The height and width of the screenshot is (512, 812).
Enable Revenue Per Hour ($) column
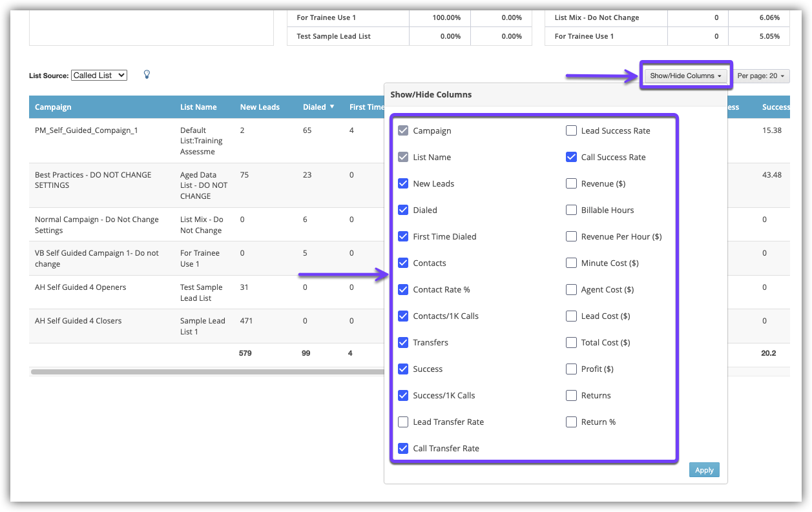click(x=571, y=236)
